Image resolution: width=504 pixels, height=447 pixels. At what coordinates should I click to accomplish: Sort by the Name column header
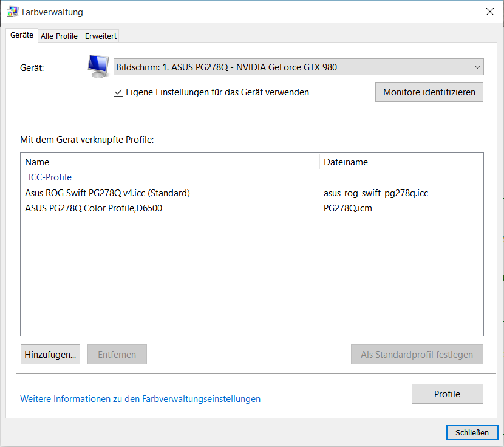coord(171,162)
